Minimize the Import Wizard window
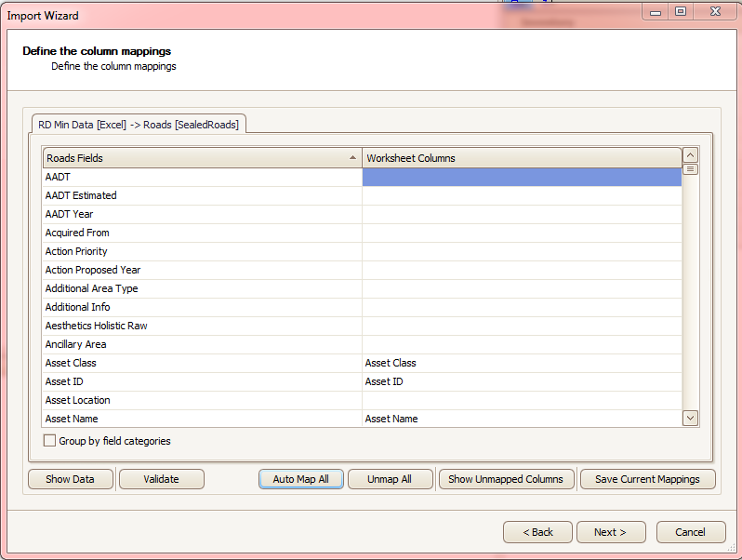 coord(656,12)
